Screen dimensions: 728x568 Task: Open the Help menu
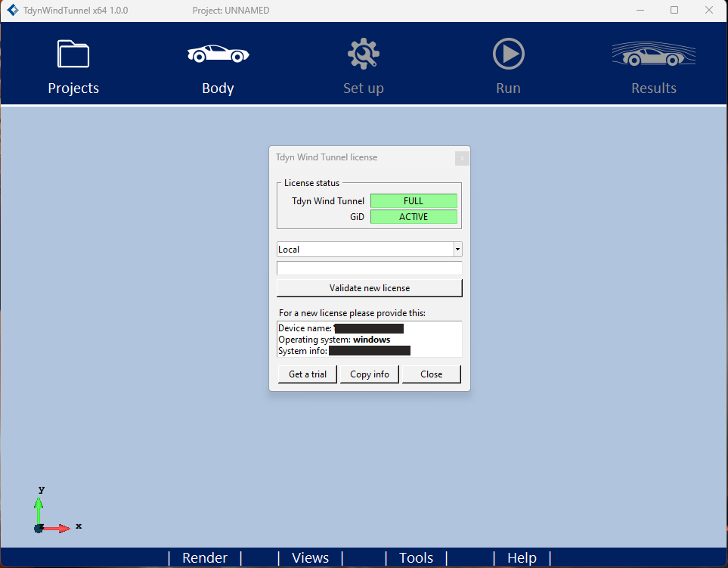pos(522,557)
